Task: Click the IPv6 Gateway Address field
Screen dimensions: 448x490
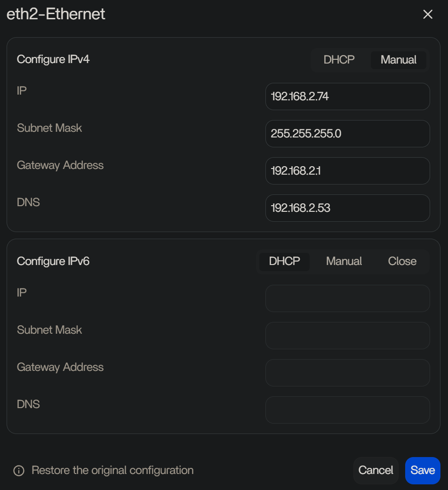Action: click(347, 373)
